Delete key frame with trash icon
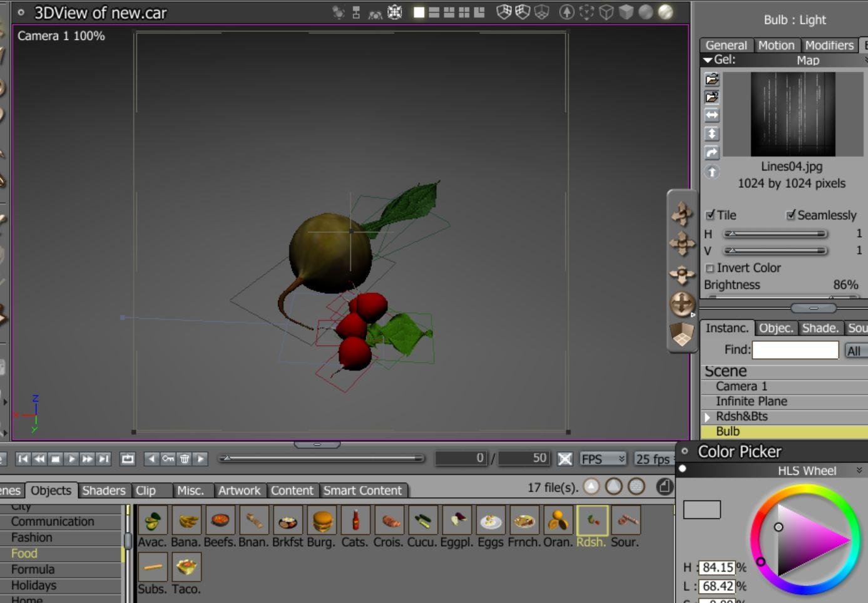This screenshot has height=603, width=868. pyautogui.click(x=185, y=459)
